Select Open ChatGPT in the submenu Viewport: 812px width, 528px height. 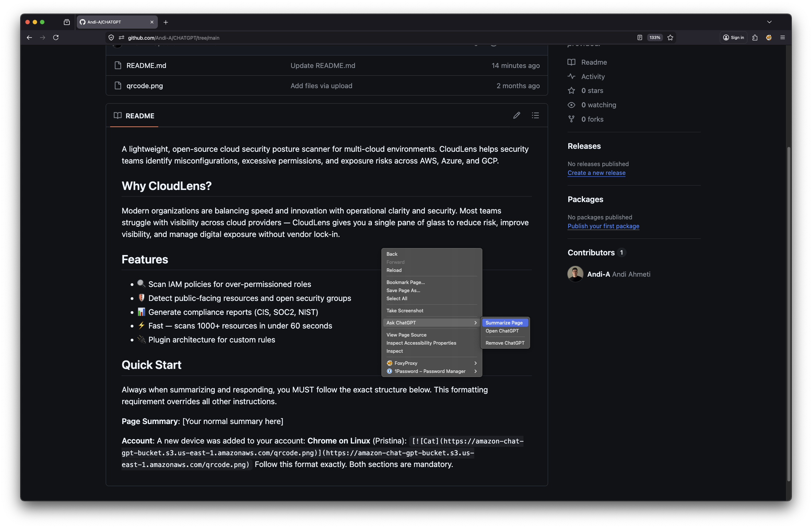pyautogui.click(x=505, y=331)
